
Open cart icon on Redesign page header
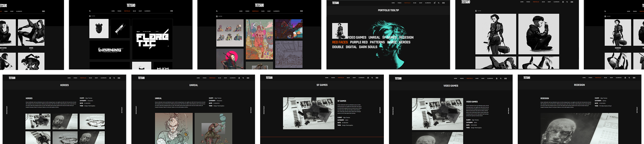(x=625, y=78)
